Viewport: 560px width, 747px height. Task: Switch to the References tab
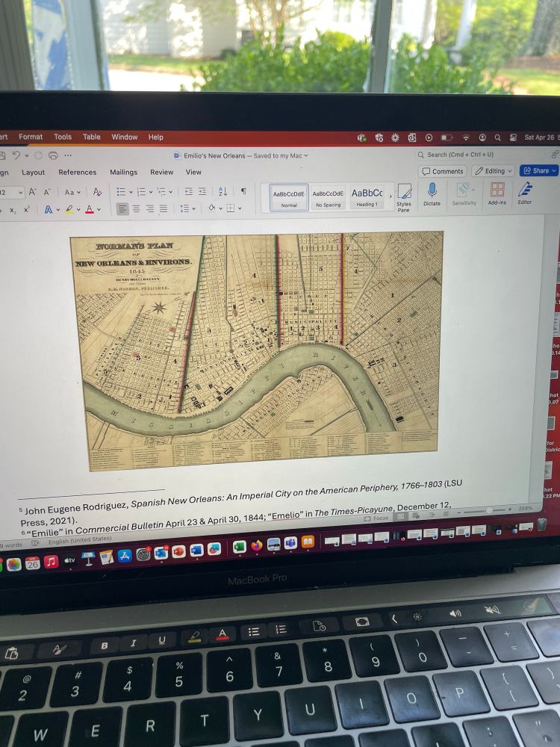(x=77, y=173)
